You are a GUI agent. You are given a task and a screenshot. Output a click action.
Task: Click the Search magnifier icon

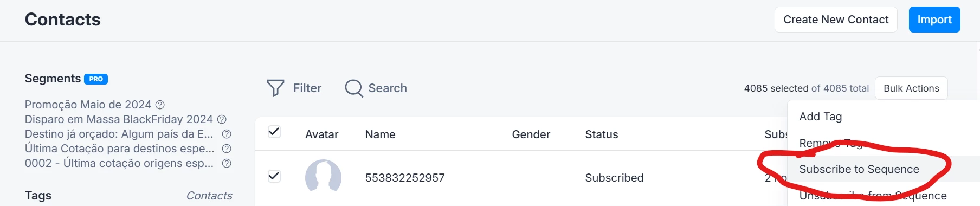pos(354,88)
